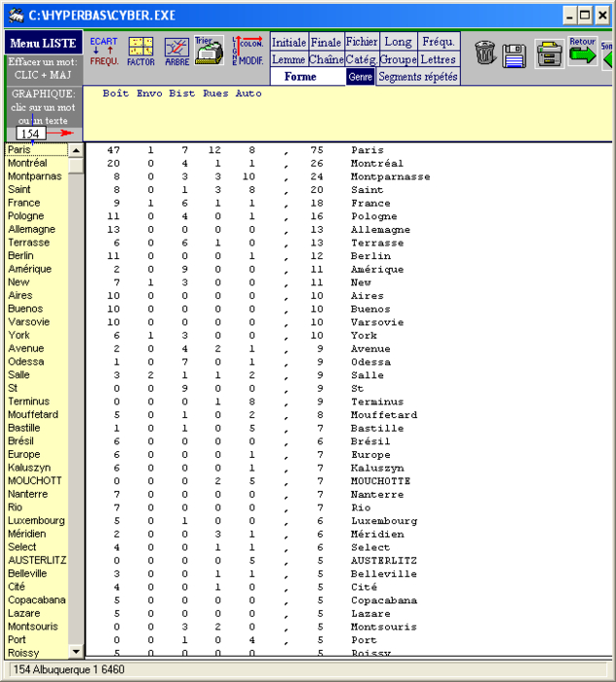Select Amérique in the word list
The width and height of the screenshot is (616, 682).
click(37, 269)
